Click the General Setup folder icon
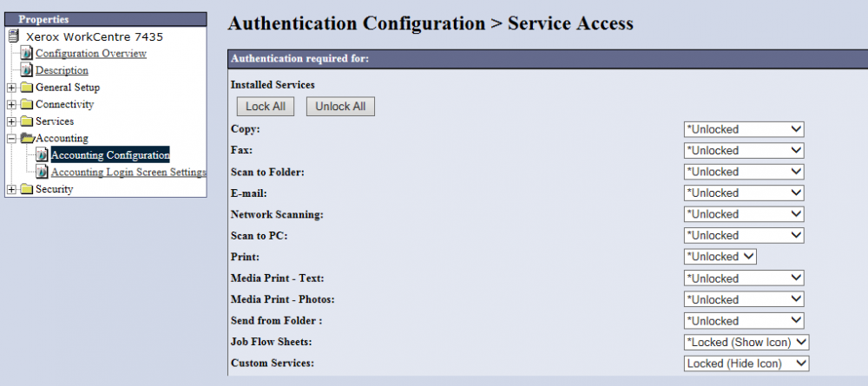This screenshot has width=868, height=386. (27, 88)
